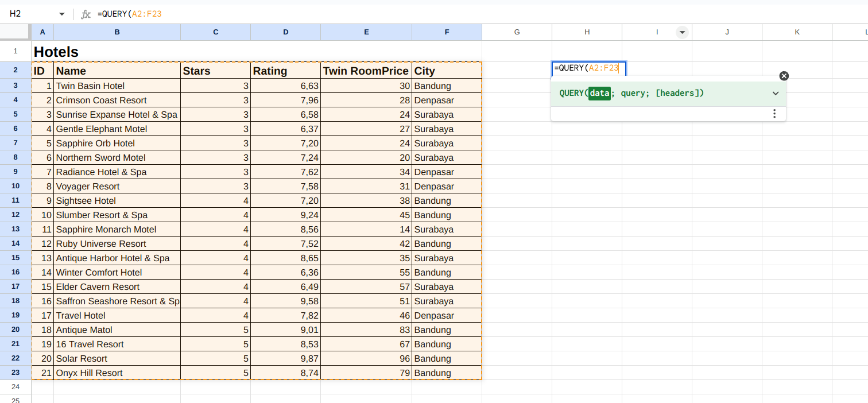This screenshot has width=868, height=403.
Task: Click the Twin RoomPrice header cell
Action: [x=366, y=71]
